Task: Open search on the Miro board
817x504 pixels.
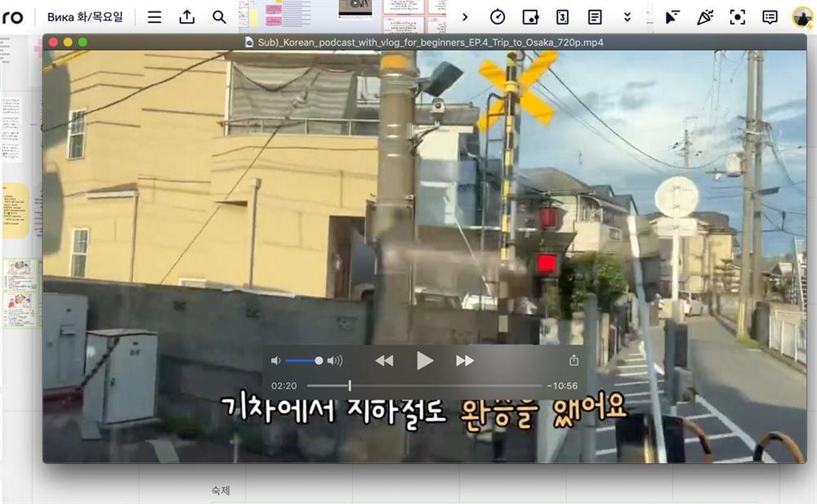Action: pos(219,17)
